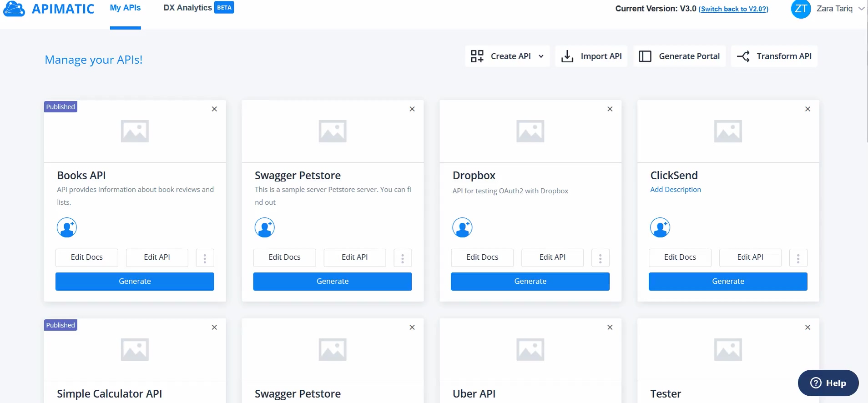Open more options menu on Dropbox card
The image size is (868, 403).
coord(600,258)
